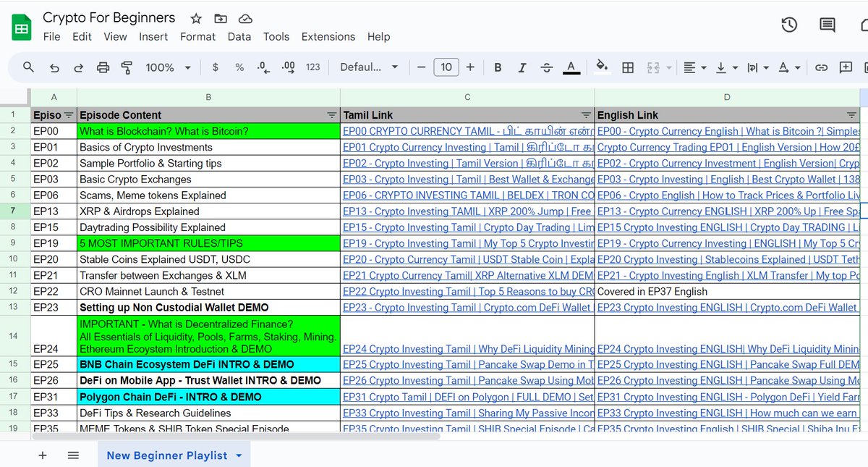This screenshot has width=868, height=467.
Task: Insert comment icon in toolbar
Action: click(x=846, y=67)
